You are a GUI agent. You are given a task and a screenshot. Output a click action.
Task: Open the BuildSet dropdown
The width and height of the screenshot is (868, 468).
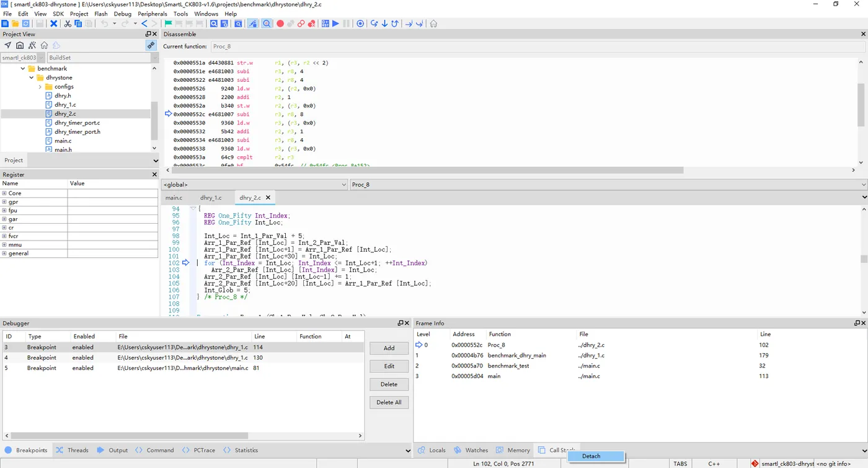point(104,58)
